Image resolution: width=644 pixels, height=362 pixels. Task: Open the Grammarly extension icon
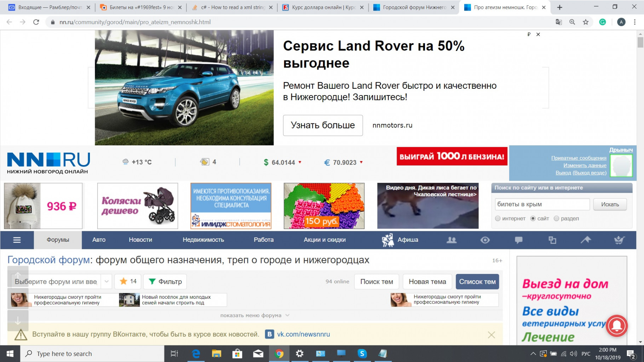tap(602, 22)
